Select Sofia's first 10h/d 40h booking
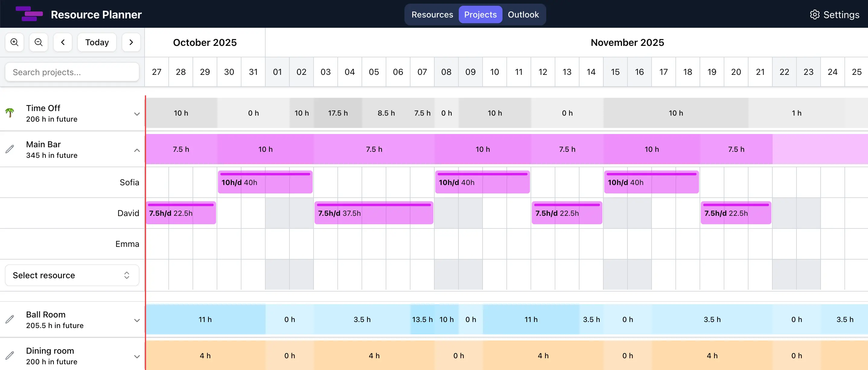Viewport: 868px width, 370px height. click(265, 183)
